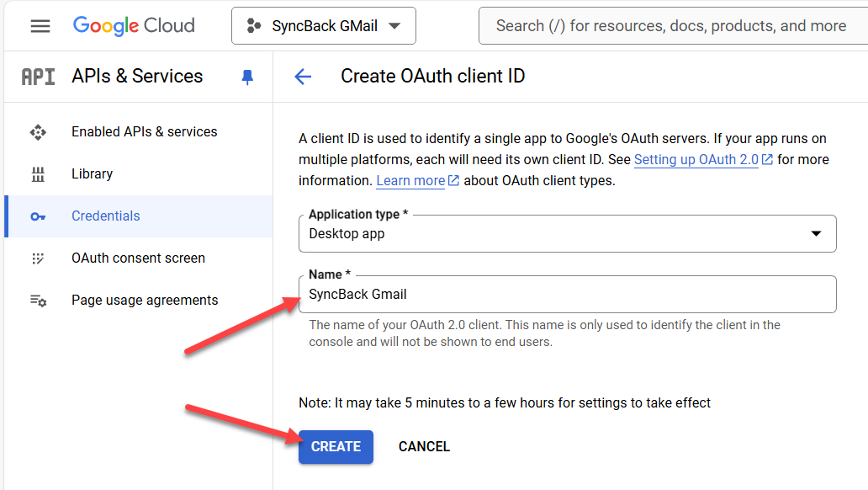Click the Application type dropdown arrow
868x490 pixels.
[816, 233]
